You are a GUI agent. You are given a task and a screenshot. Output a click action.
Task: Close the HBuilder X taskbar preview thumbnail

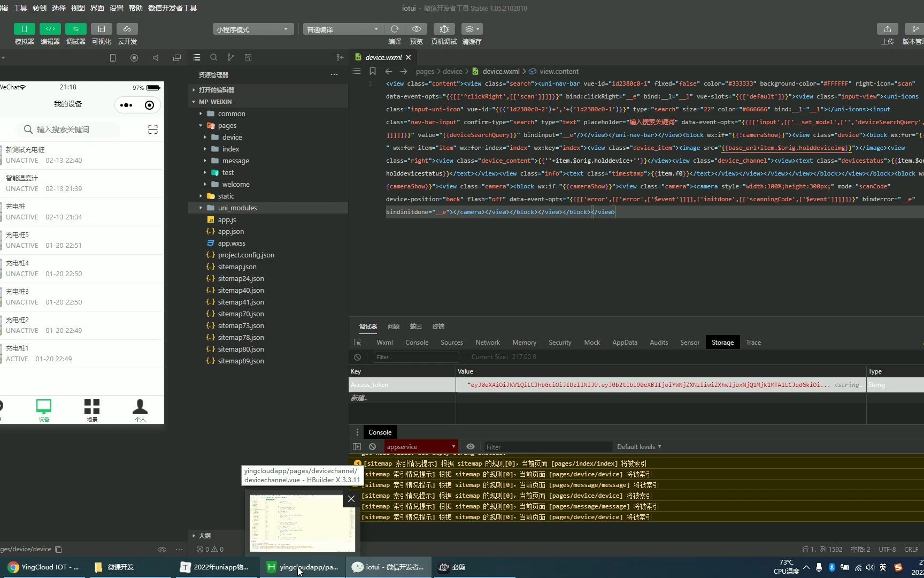[x=351, y=499]
